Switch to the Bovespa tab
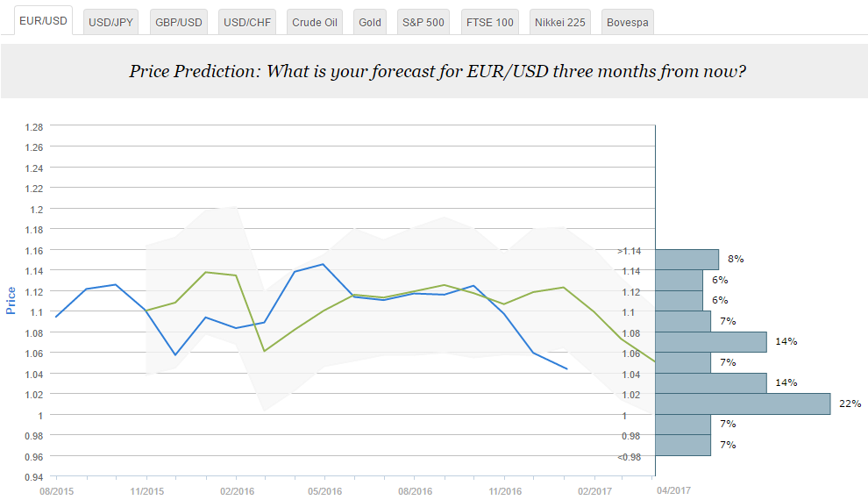The height and width of the screenshot is (500, 868). [x=627, y=22]
